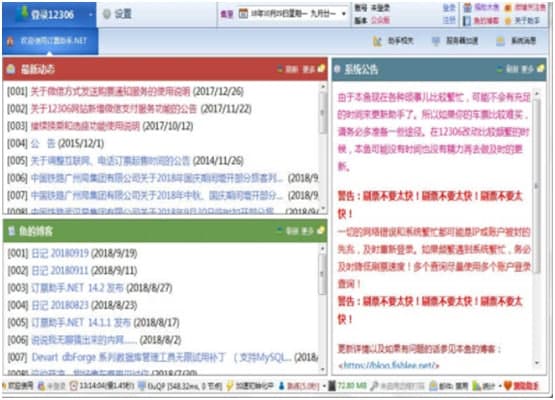Click the status bar time 13:14:04
The width and height of the screenshot is (555, 400).
(x=107, y=385)
